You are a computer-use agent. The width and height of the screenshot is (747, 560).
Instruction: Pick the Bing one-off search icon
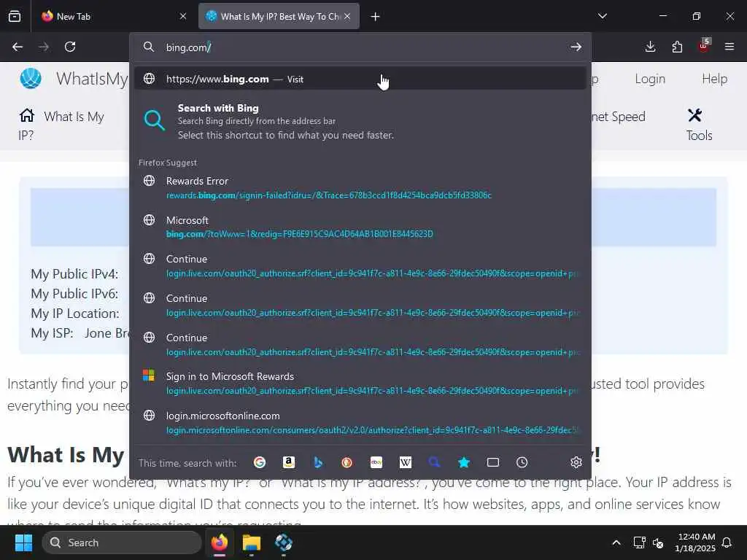(318, 462)
